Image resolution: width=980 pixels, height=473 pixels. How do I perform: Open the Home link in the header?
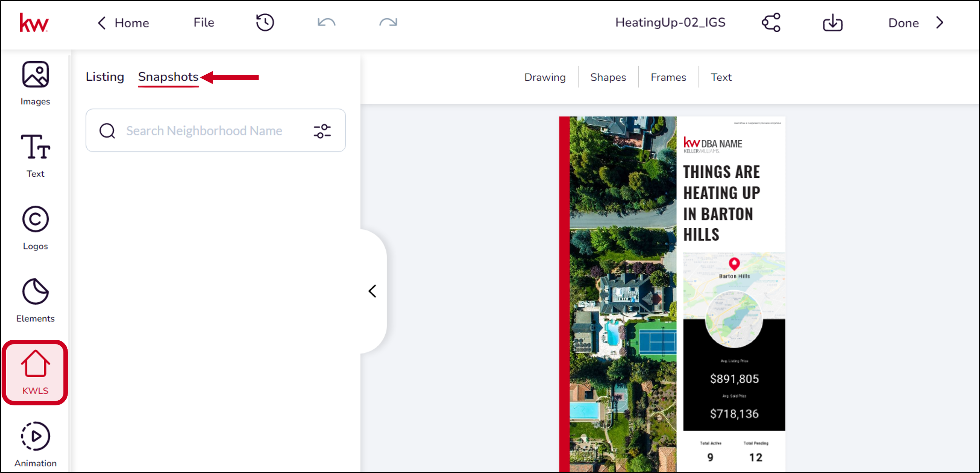coord(132,23)
